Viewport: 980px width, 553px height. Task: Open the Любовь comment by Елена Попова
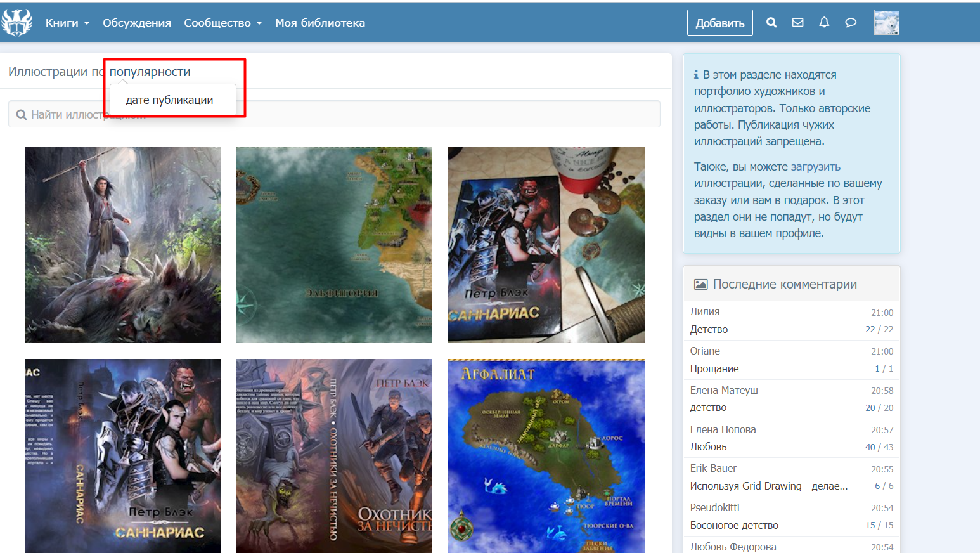(x=708, y=446)
